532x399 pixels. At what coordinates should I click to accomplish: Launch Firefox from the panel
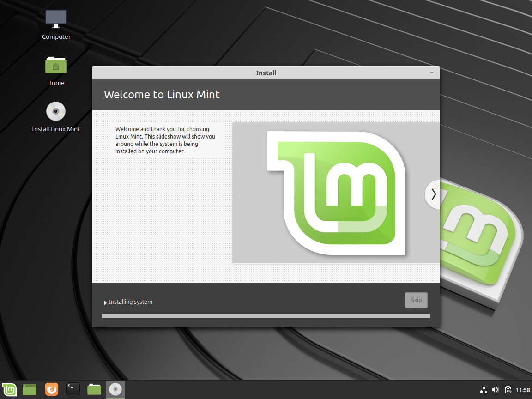(x=52, y=389)
